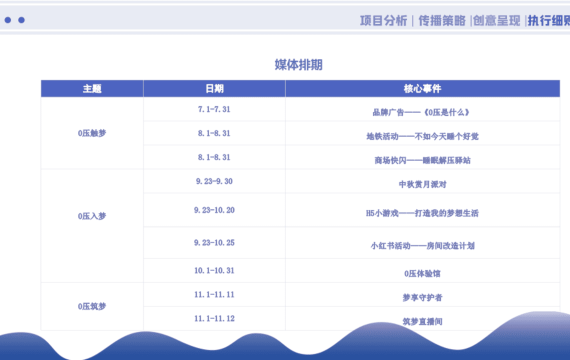Switch to the 传播策略 tab

coord(442,21)
